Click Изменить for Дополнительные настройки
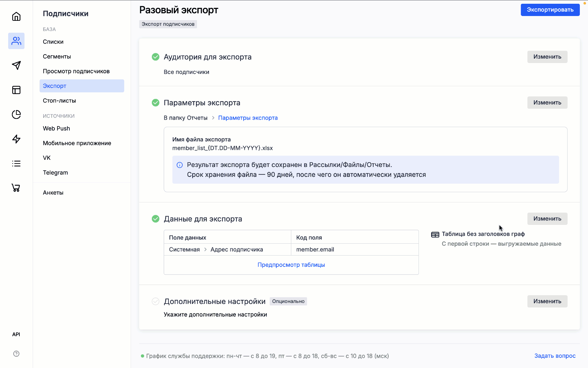 [x=547, y=301]
